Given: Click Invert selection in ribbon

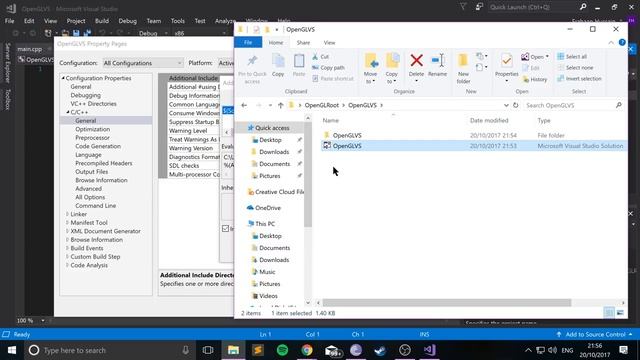Looking at the screenshot, I should pyautogui.click(x=580, y=79).
